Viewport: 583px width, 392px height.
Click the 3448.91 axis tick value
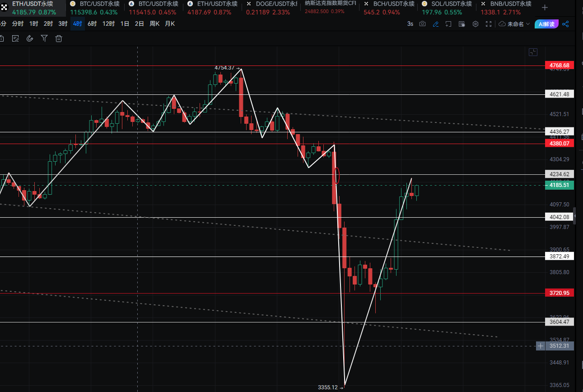click(559, 363)
